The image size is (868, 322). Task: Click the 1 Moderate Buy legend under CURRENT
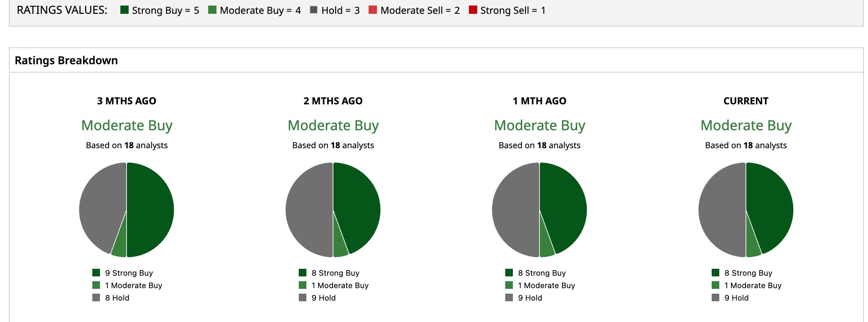[747, 285]
